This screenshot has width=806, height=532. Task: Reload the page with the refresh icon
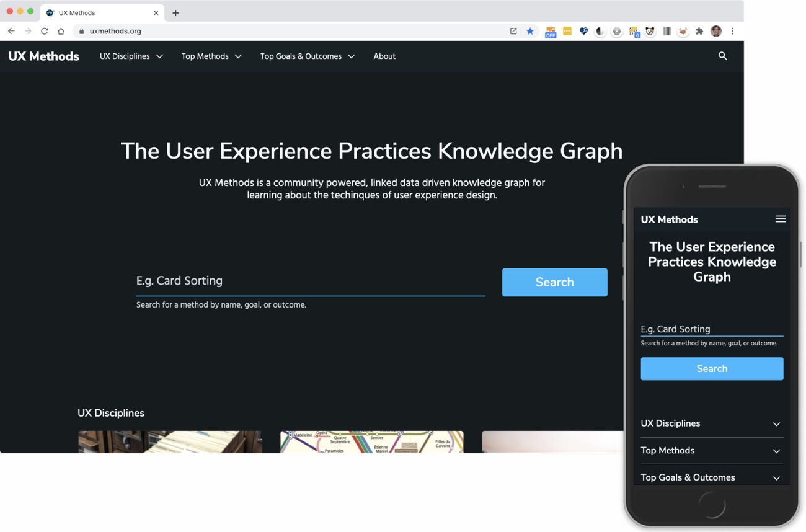click(x=45, y=31)
